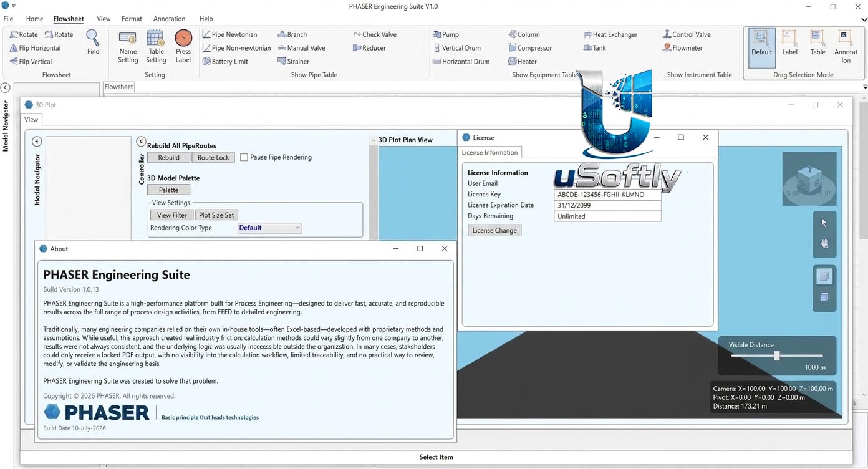This screenshot has height=469, width=868.
Task: Select Flip Horizontal in the Flowsheet ribbon
Action: (35, 48)
